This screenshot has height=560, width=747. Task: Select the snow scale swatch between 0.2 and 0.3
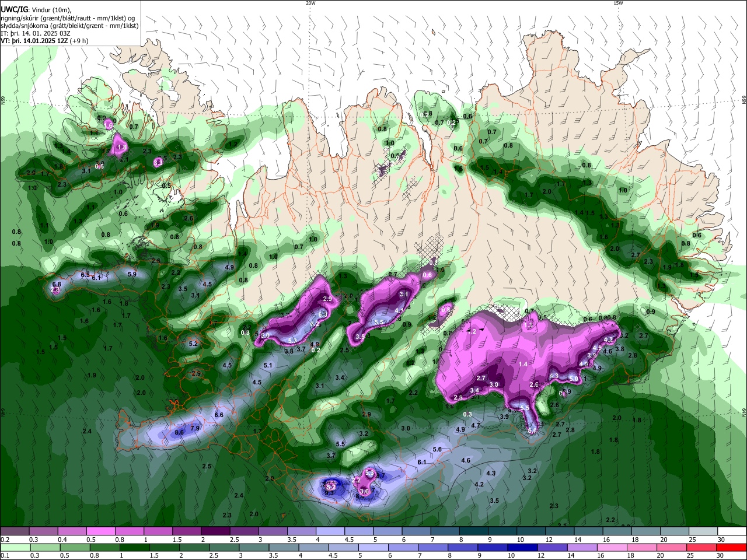pyautogui.click(x=15, y=531)
